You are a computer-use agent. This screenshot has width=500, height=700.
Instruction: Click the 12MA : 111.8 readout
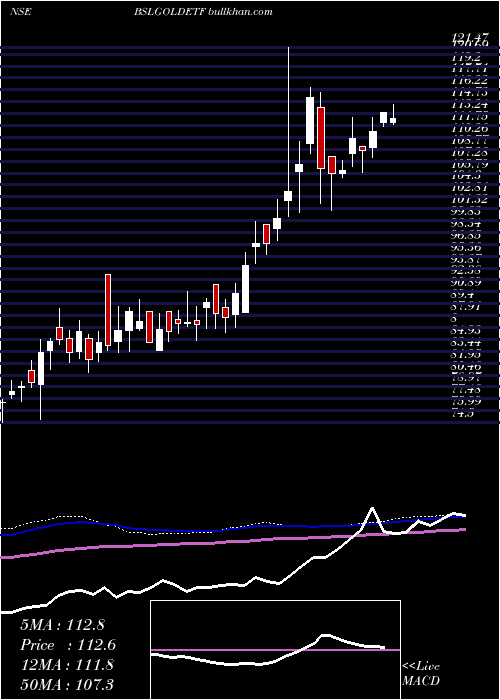click(x=67, y=665)
